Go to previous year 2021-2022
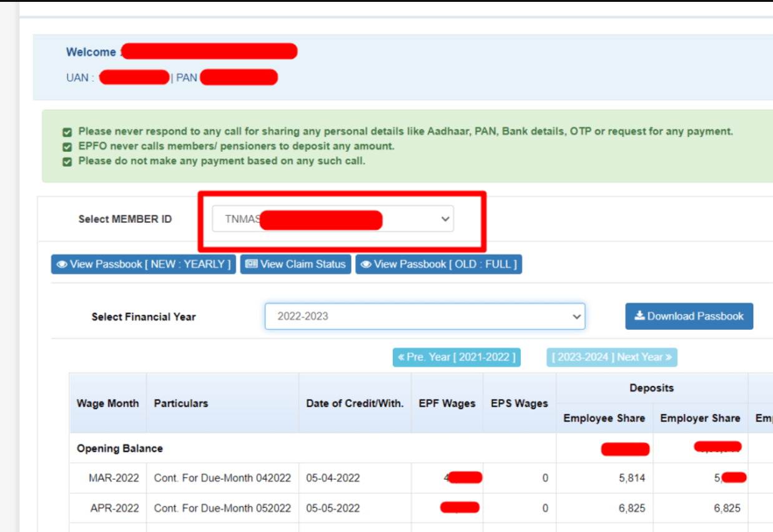The width and height of the screenshot is (773, 532). [x=456, y=357]
